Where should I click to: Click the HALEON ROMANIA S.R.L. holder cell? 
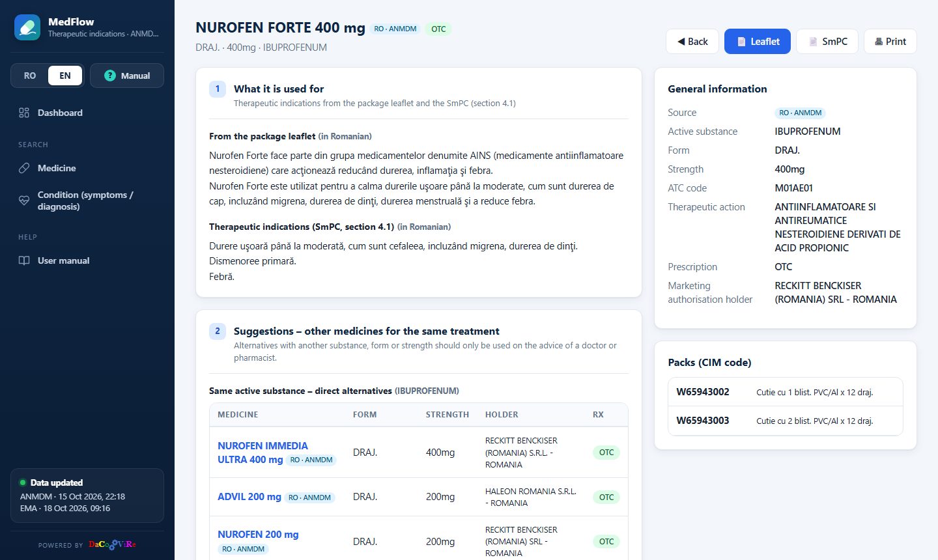click(x=531, y=497)
